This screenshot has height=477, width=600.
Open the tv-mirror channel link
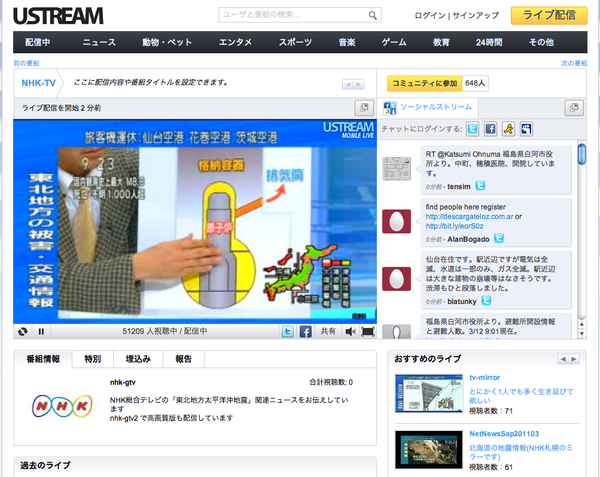coord(484,378)
